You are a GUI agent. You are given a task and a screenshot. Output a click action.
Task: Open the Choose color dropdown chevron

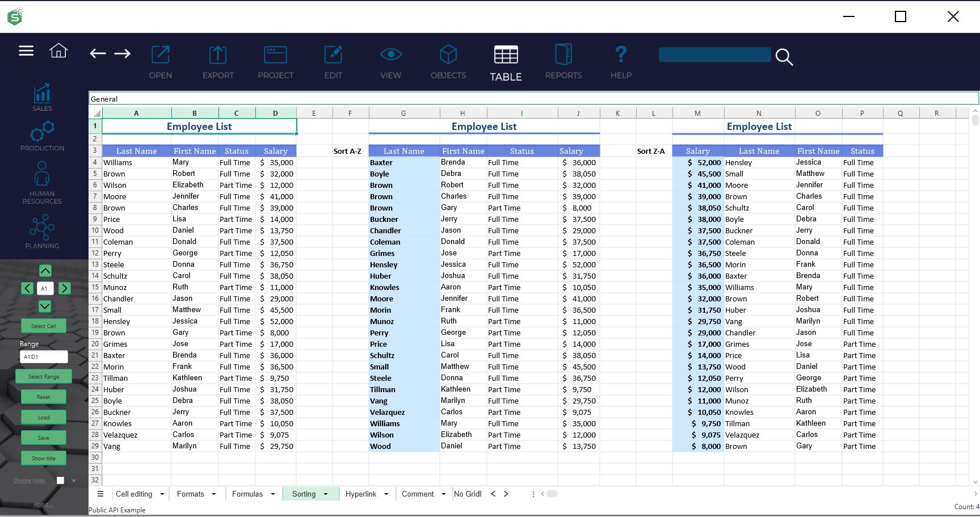click(73, 480)
